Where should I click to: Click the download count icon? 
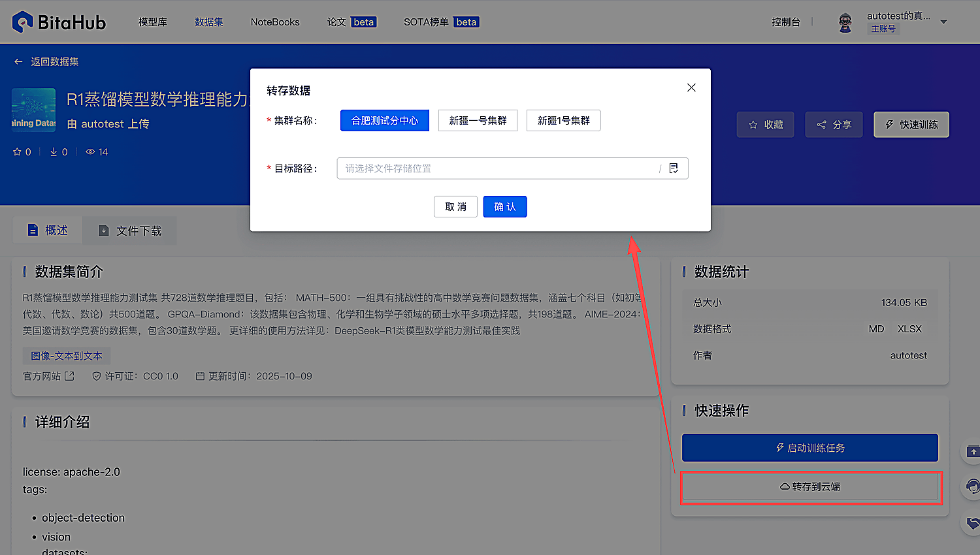54,152
